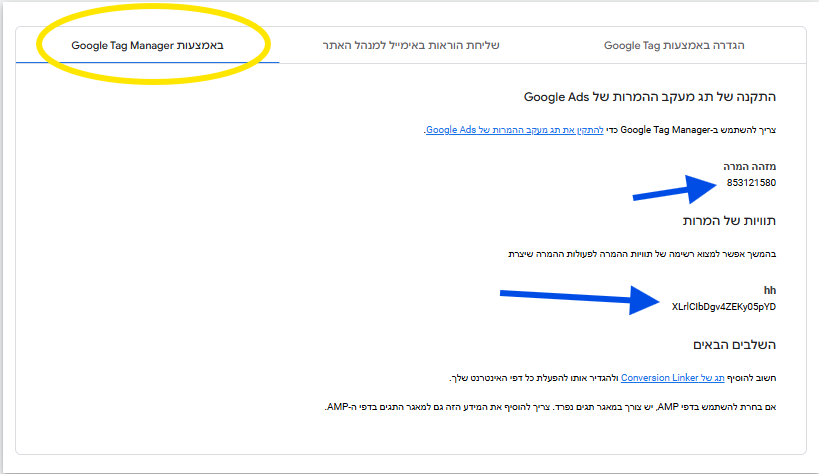
Task: Select the 'באמצעות Google Tag Manager' tab
Action: point(147,45)
